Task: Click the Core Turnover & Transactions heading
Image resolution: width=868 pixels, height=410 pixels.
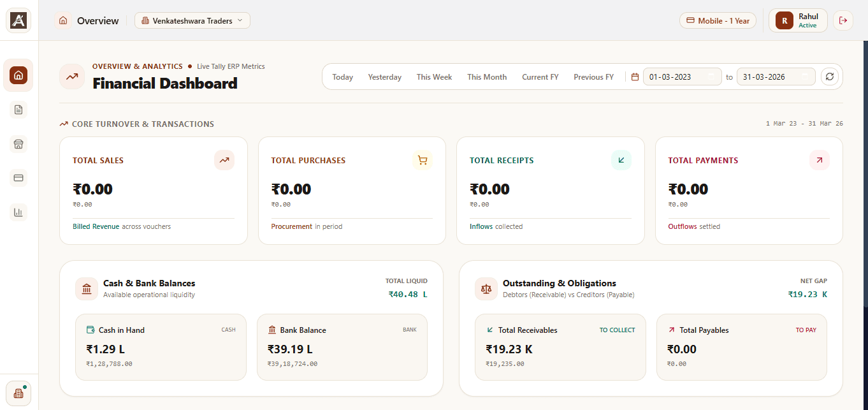Action: (x=143, y=124)
